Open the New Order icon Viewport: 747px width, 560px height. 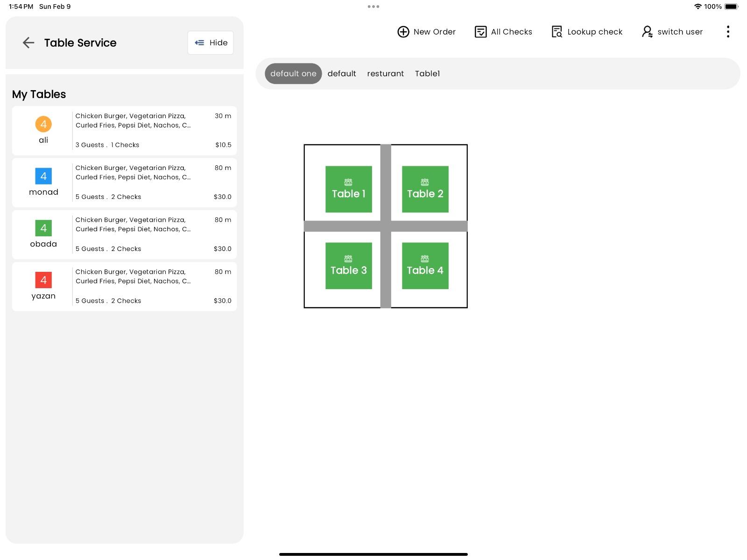[x=402, y=32]
